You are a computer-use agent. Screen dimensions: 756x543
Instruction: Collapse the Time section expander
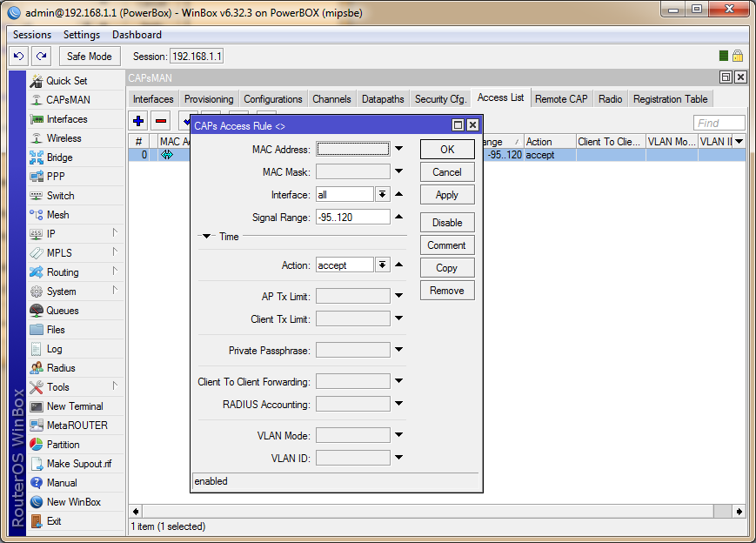click(207, 236)
